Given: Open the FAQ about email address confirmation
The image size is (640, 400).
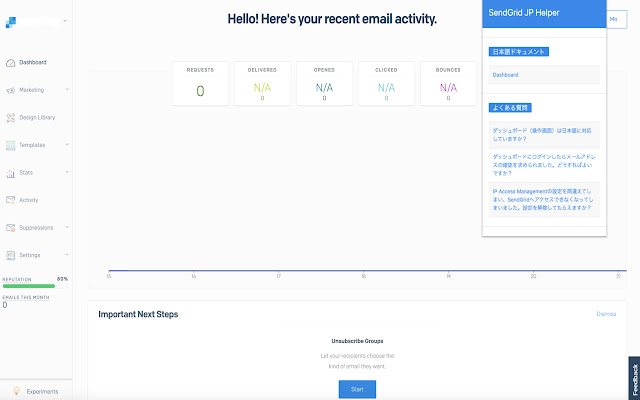Looking at the screenshot, I should coord(544,165).
